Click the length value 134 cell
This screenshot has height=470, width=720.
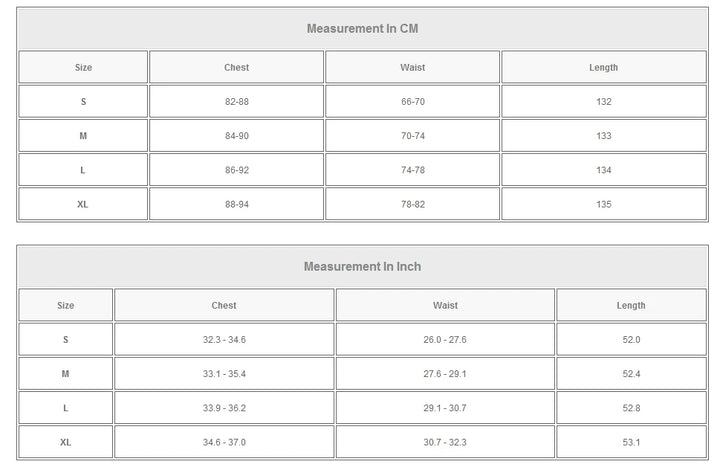(603, 170)
